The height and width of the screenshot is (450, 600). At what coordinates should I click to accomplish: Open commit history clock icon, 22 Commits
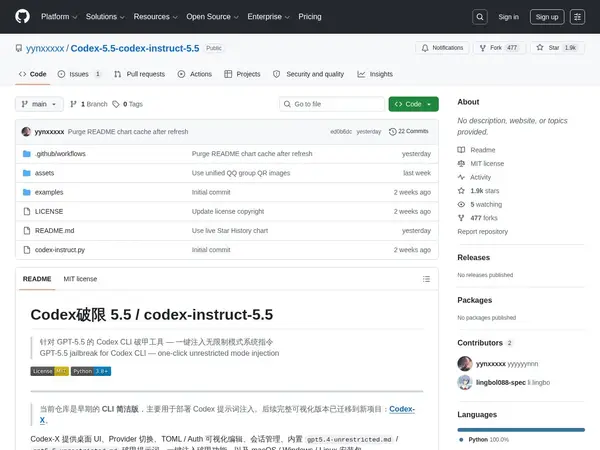tap(392, 132)
